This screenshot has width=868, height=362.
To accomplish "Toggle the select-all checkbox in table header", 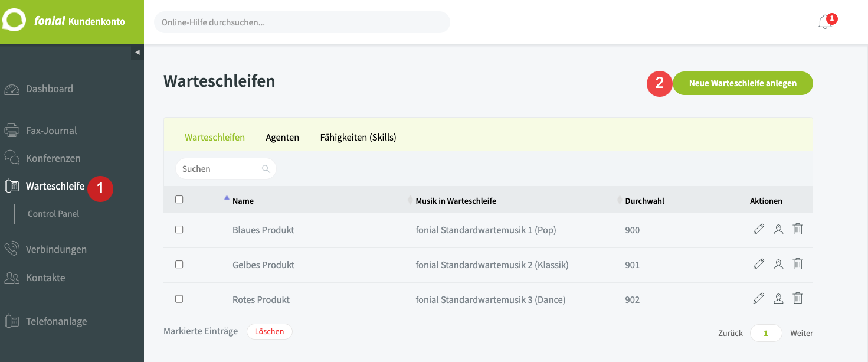I will [179, 200].
